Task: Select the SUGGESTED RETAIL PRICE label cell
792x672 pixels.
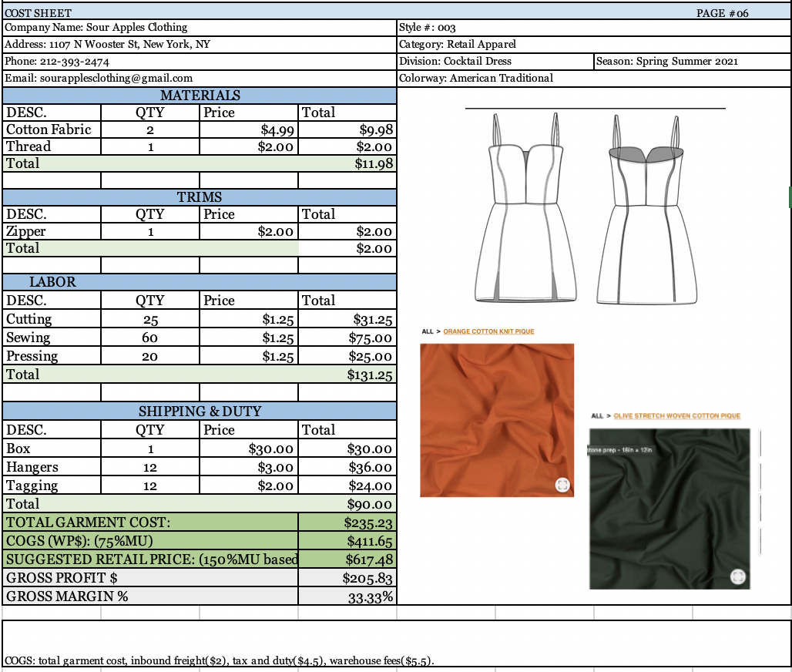Action: 150,559
